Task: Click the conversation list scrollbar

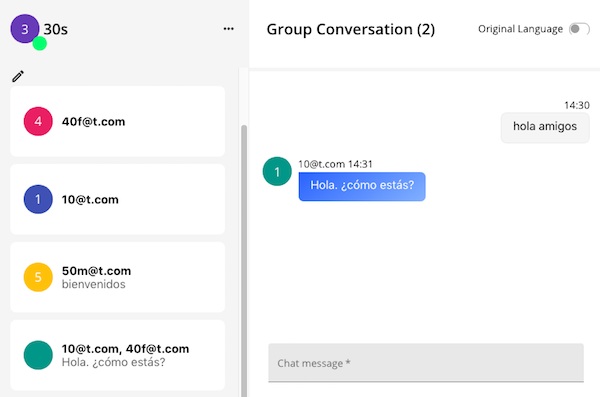Action: click(x=244, y=260)
